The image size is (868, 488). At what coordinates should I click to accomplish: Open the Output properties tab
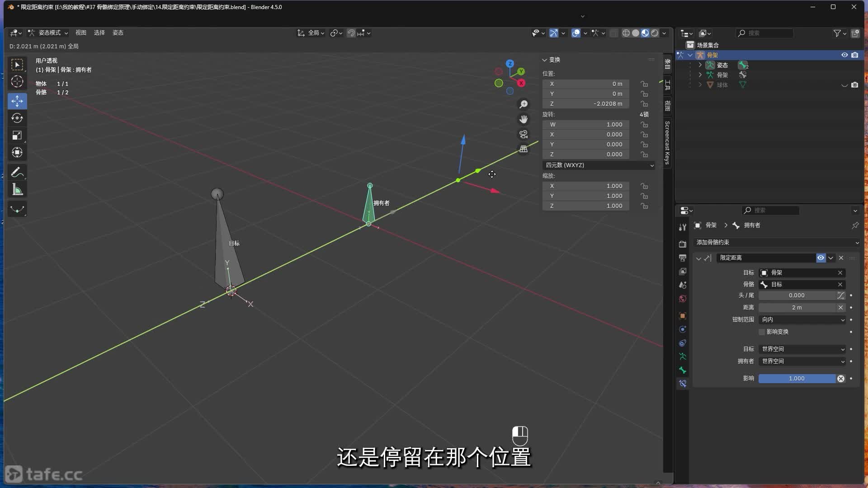683,258
